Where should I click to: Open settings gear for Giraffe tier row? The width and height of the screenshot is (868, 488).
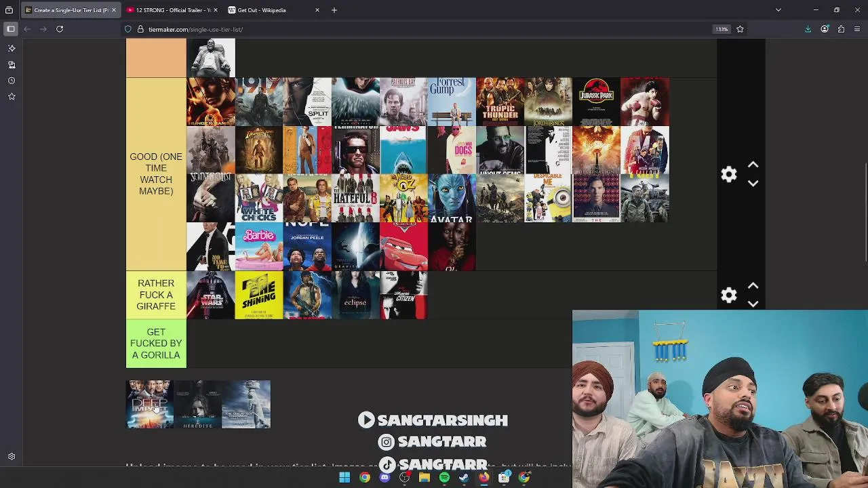(728, 295)
